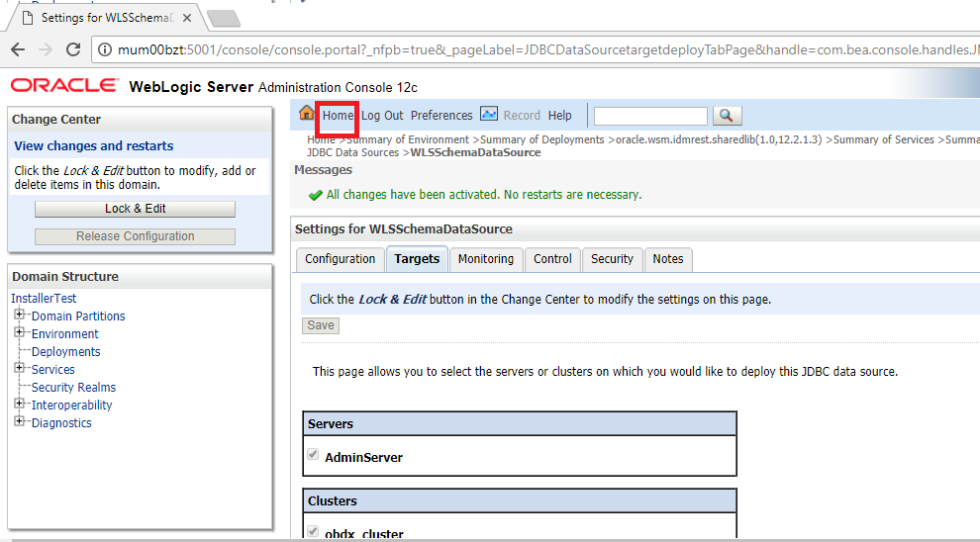The height and width of the screenshot is (542, 980).
Task: Select the Targets tab
Action: click(417, 259)
